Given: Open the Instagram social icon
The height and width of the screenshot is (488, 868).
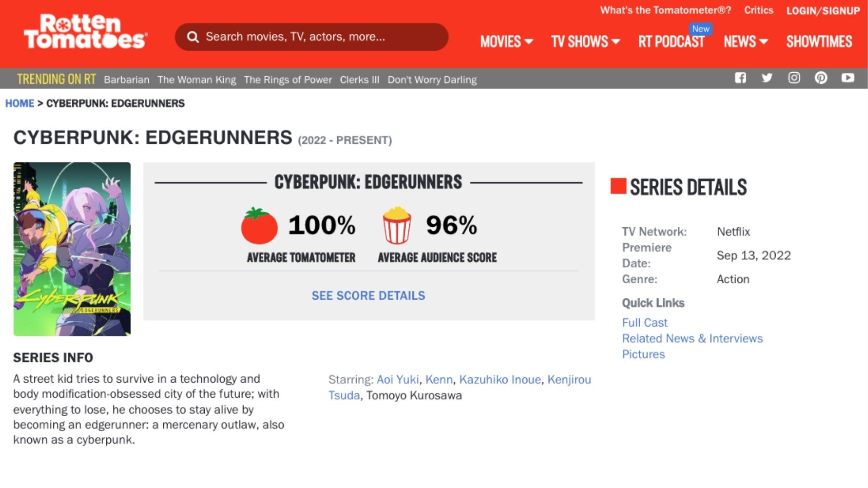Looking at the screenshot, I should point(794,78).
